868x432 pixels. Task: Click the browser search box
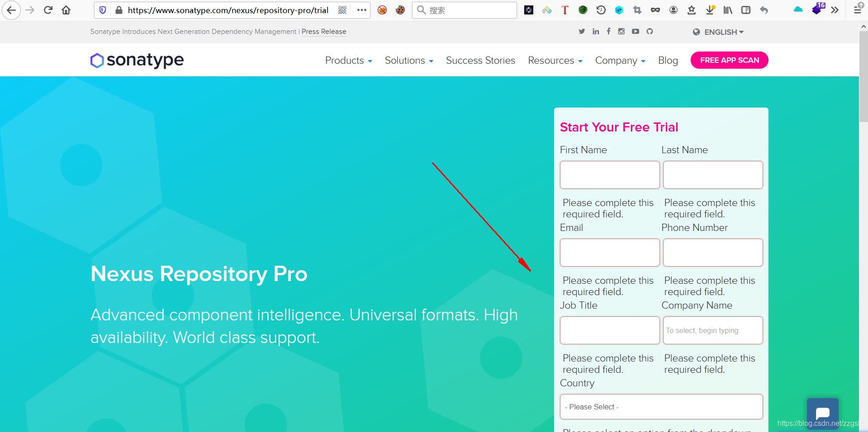coord(465,10)
